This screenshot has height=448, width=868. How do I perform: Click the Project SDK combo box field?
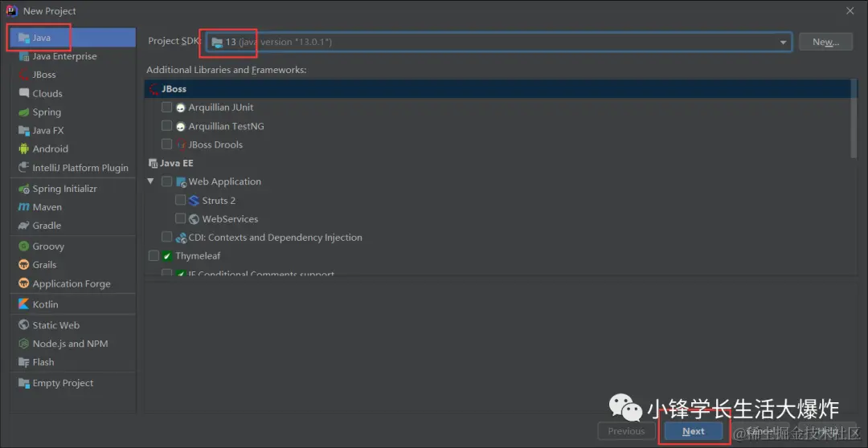click(499, 42)
